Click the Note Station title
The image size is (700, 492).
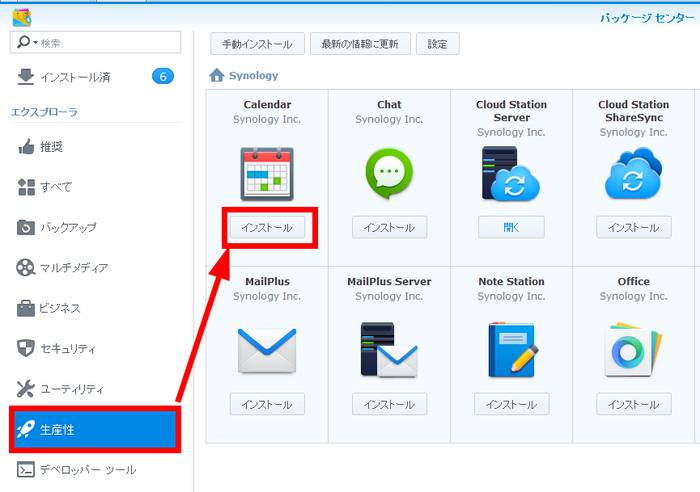(x=512, y=281)
